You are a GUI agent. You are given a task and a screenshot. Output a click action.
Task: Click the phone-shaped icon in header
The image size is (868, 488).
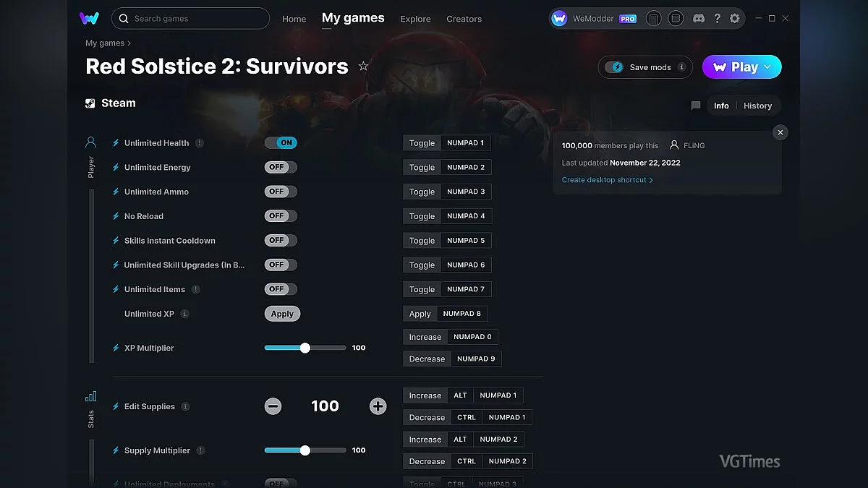[x=653, y=19]
